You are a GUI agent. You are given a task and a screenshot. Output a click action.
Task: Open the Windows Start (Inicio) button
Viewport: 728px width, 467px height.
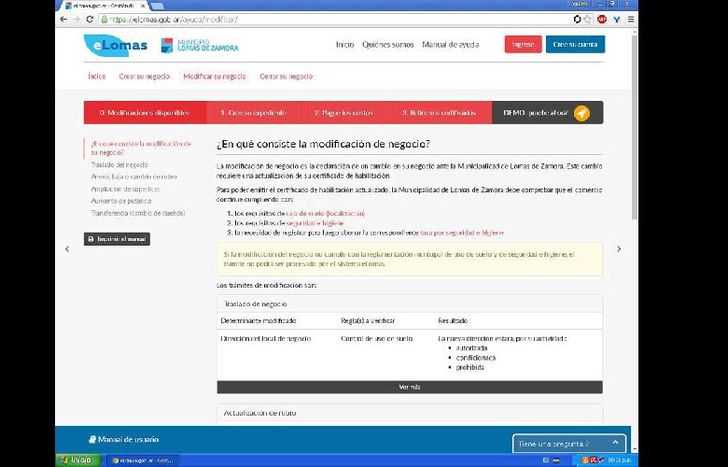(75, 460)
